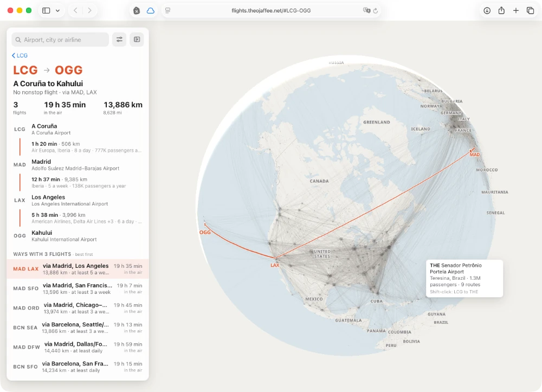Image resolution: width=542 pixels, height=392 pixels.
Task: Open the 5 h 38 min leg details
Action: pos(78,218)
